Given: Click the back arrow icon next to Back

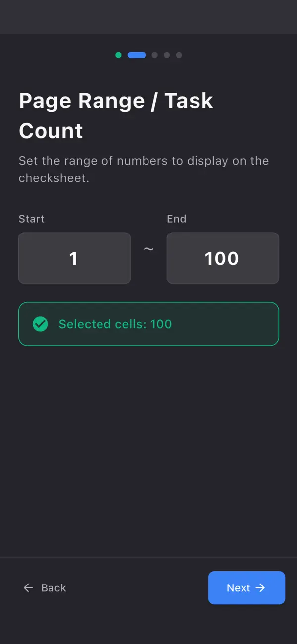Looking at the screenshot, I should click(28, 587).
